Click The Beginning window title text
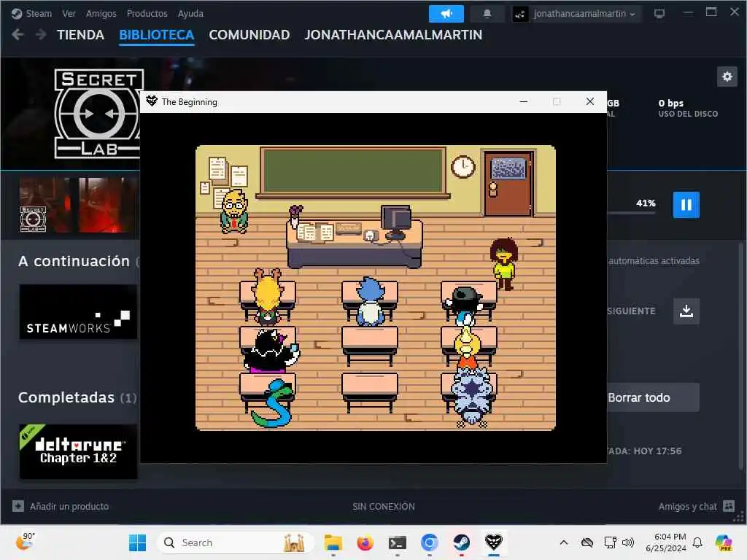Screen dimensions: 747x560 point(189,102)
